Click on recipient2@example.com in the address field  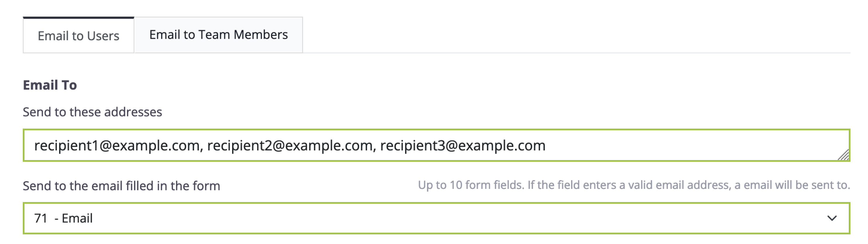click(x=290, y=146)
